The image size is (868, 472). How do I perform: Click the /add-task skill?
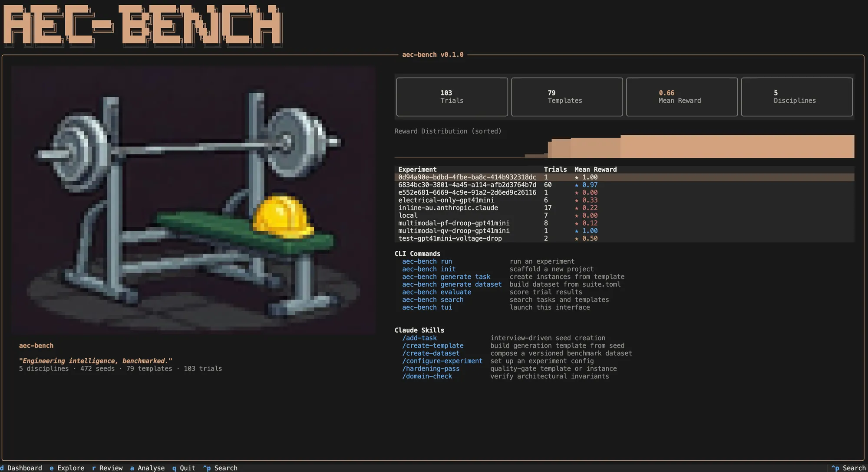pyautogui.click(x=419, y=338)
